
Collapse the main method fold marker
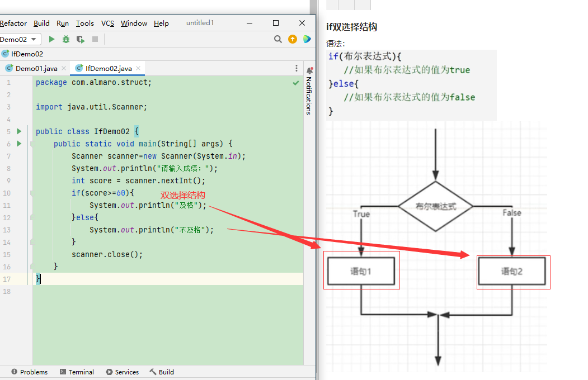(32, 144)
